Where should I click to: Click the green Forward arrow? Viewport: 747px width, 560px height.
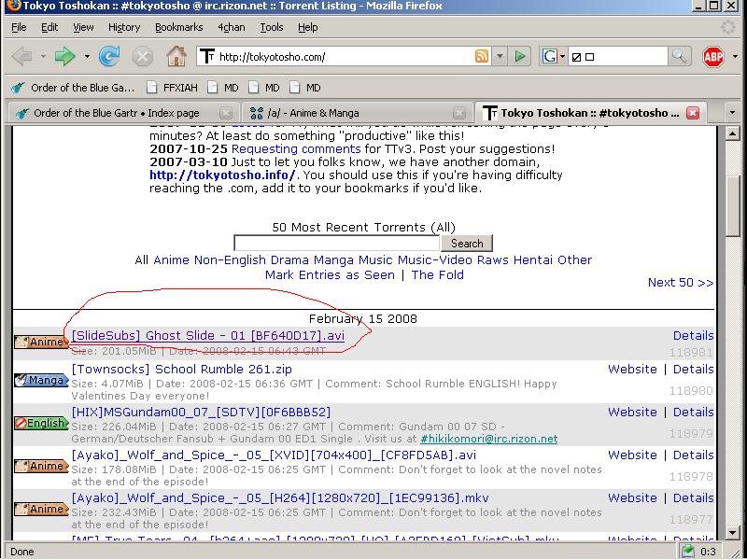(65, 57)
